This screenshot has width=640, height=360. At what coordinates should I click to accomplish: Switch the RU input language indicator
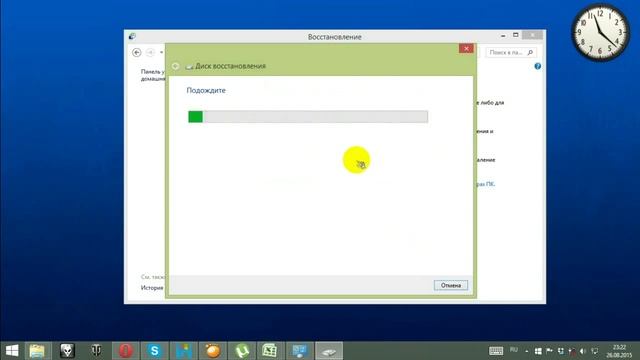(x=514, y=350)
